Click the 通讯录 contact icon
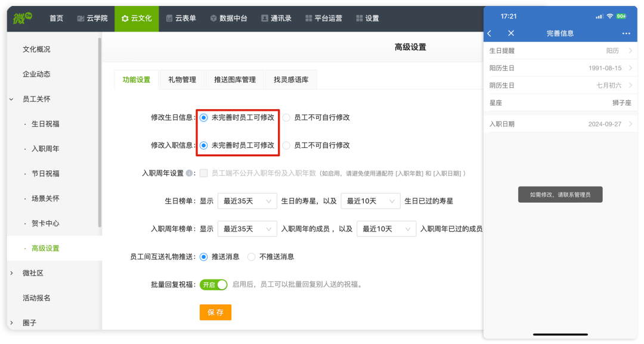The width and height of the screenshot is (644, 344). click(265, 18)
